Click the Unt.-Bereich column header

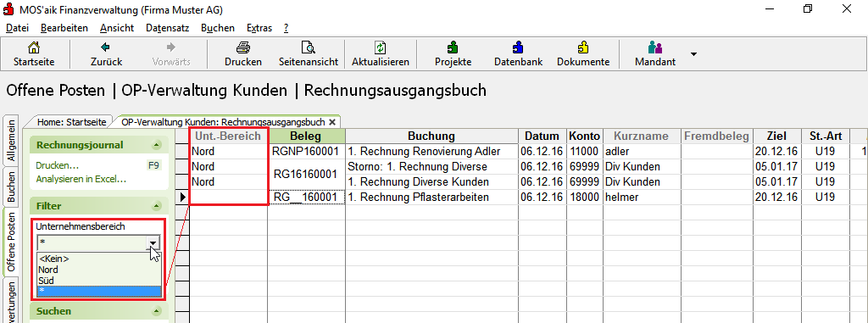click(229, 136)
